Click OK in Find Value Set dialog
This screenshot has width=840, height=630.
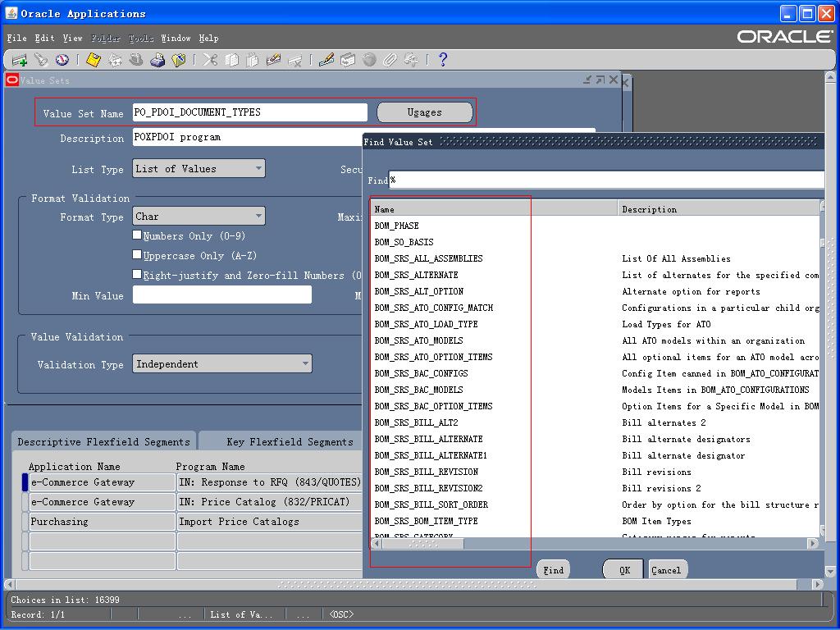(x=624, y=570)
